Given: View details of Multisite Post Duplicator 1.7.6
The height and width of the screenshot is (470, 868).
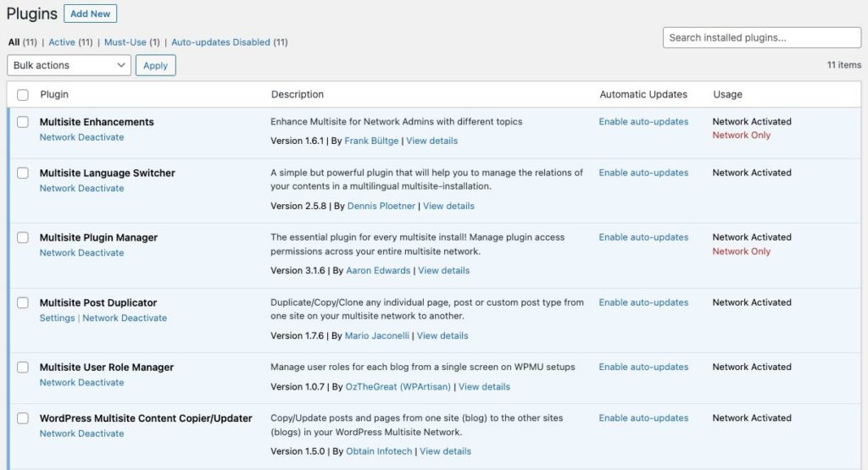Looking at the screenshot, I should coord(442,336).
